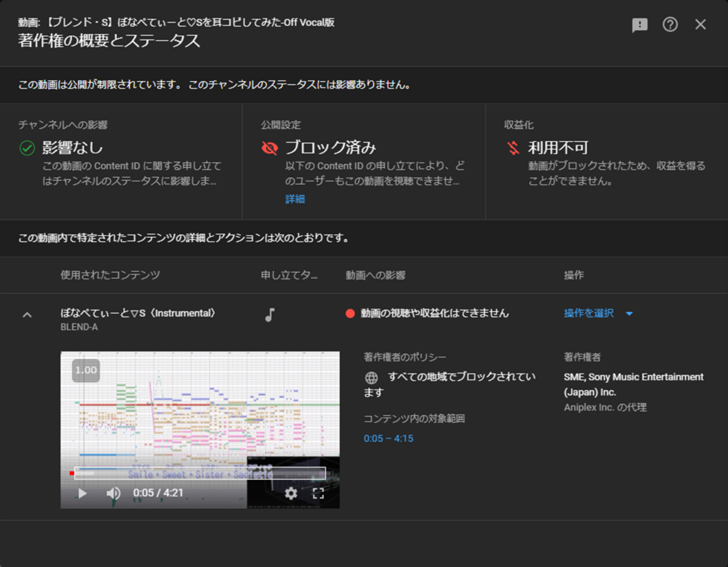Click the video progress bar
Screen dimensions: 728x567
200,473
